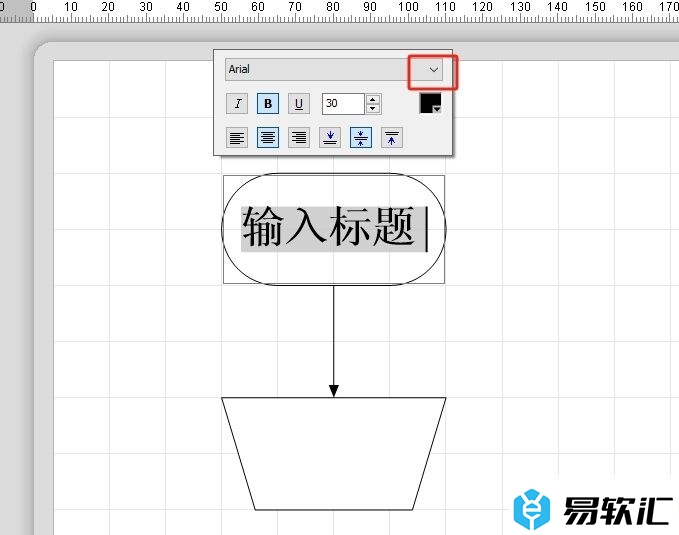Align text to the top
Image resolution: width=679 pixels, height=535 pixels.
392,138
